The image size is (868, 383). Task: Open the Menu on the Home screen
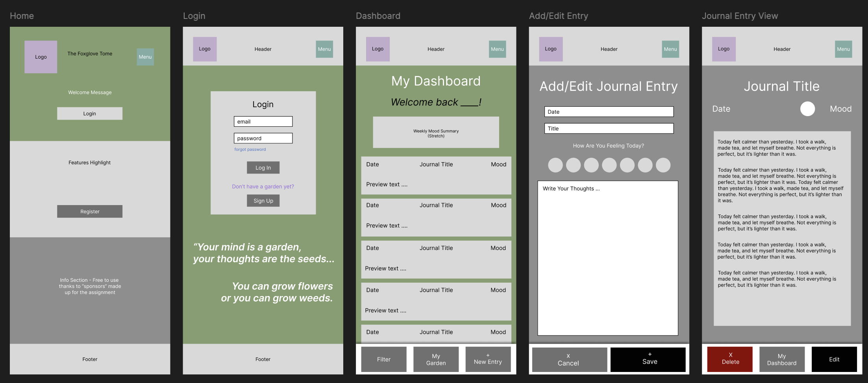point(145,57)
